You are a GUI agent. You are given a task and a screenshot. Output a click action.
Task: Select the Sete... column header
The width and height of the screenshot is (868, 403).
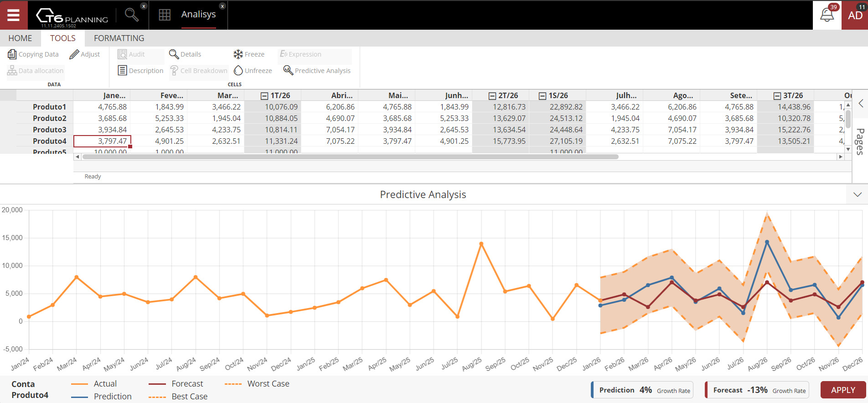pos(728,95)
